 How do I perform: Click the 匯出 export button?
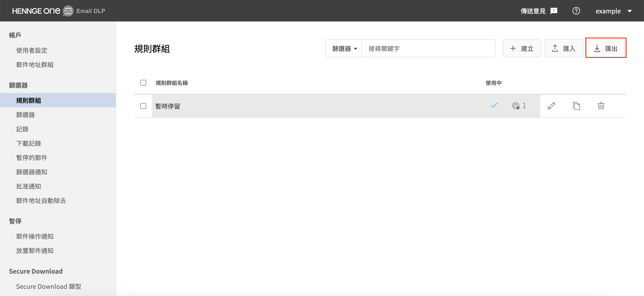click(606, 48)
